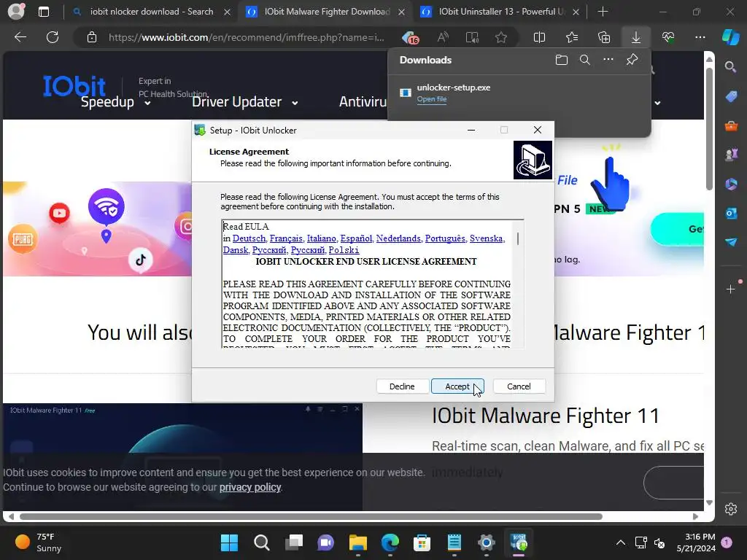Click the page vertical scrollbar
The image size is (747, 560).
[709, 128]
